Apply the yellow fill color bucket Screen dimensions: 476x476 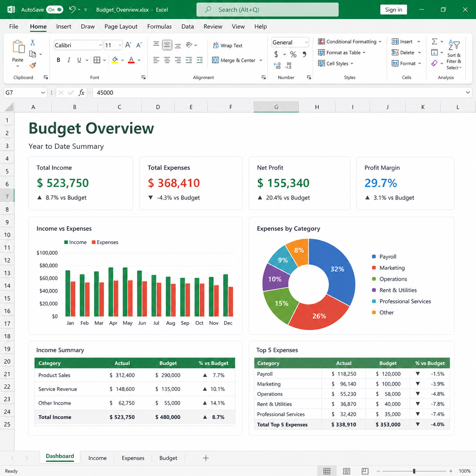[x=115, y=60]
